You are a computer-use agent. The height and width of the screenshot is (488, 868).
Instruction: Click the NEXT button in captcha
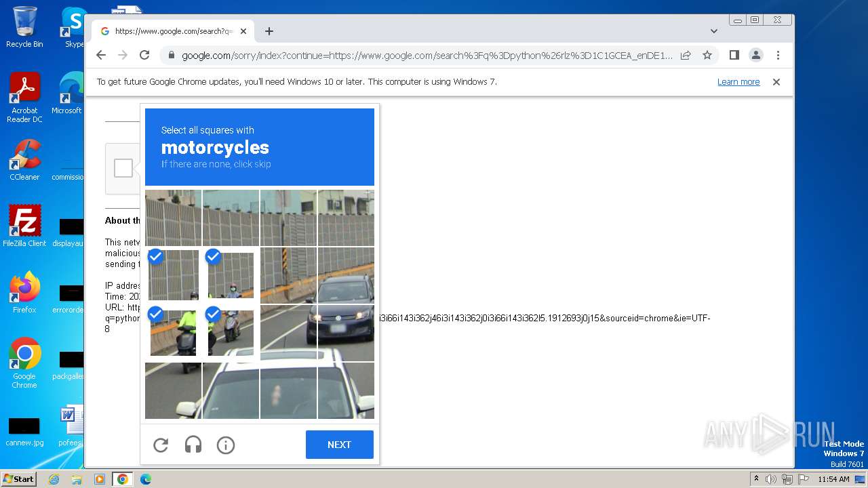click(x=339, y=445)
